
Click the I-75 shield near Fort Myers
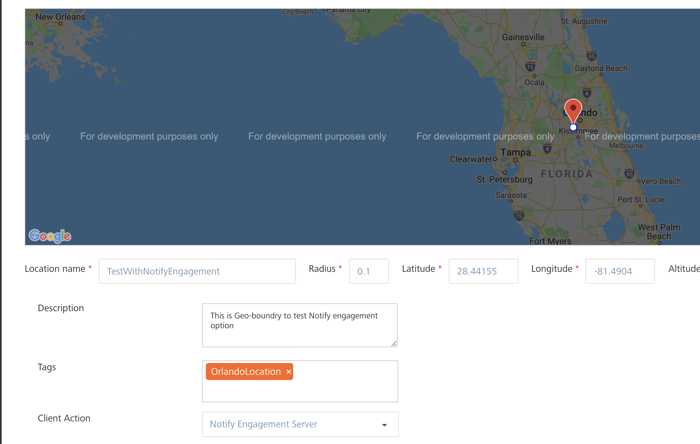(519, 215)
